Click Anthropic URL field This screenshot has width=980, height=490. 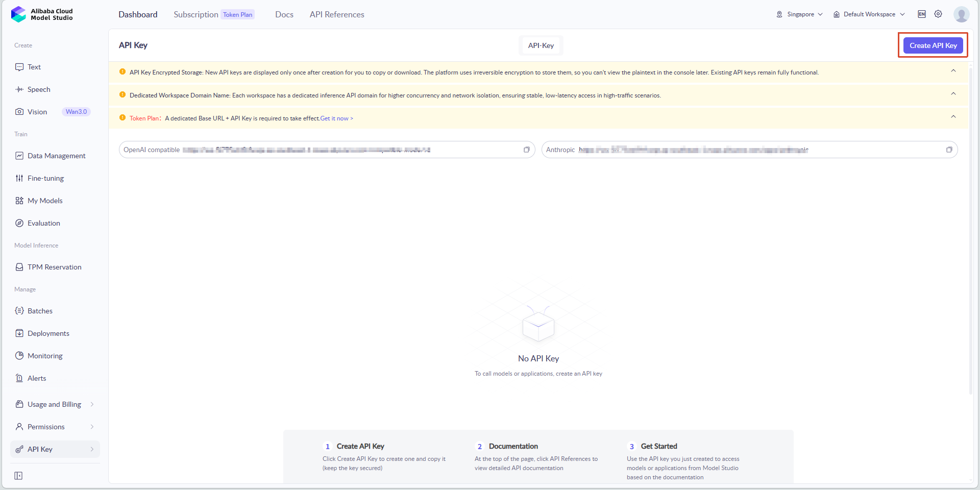click(750, 150)
